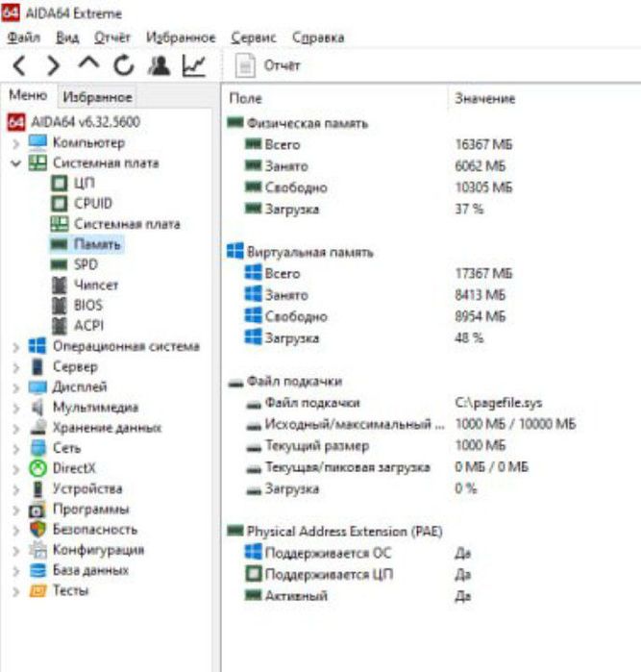Select the 16367 МБ total physical value
The width and height of the screenshot is (641, 672).
pos(483,145)
